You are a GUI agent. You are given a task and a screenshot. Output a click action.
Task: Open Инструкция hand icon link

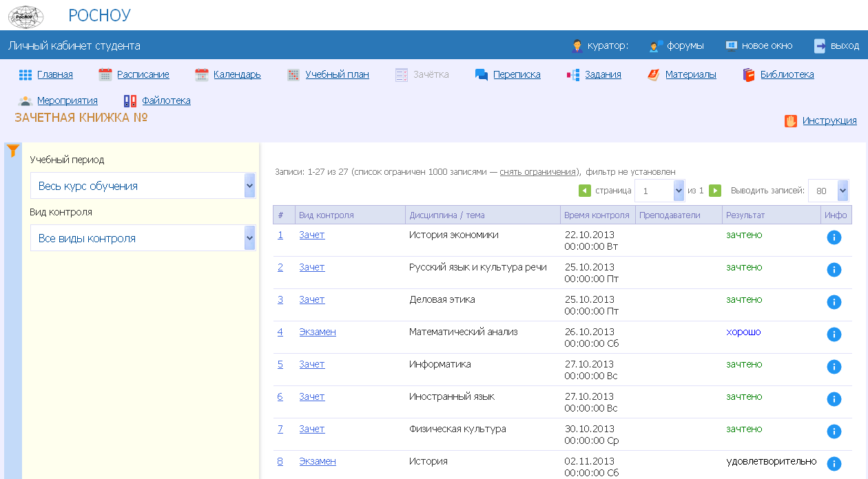(x=829, y=120)
